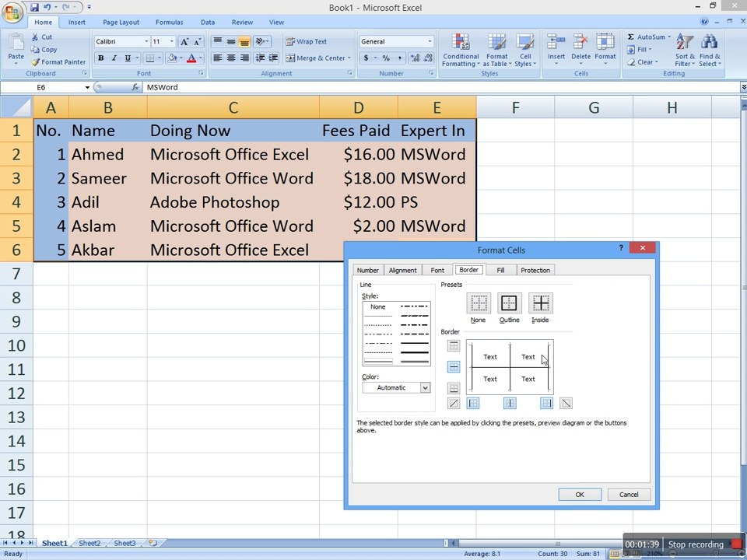This screenshot has width=747, height=560.
Task: Toggle Wrap Text
Action: coord(306,41)
